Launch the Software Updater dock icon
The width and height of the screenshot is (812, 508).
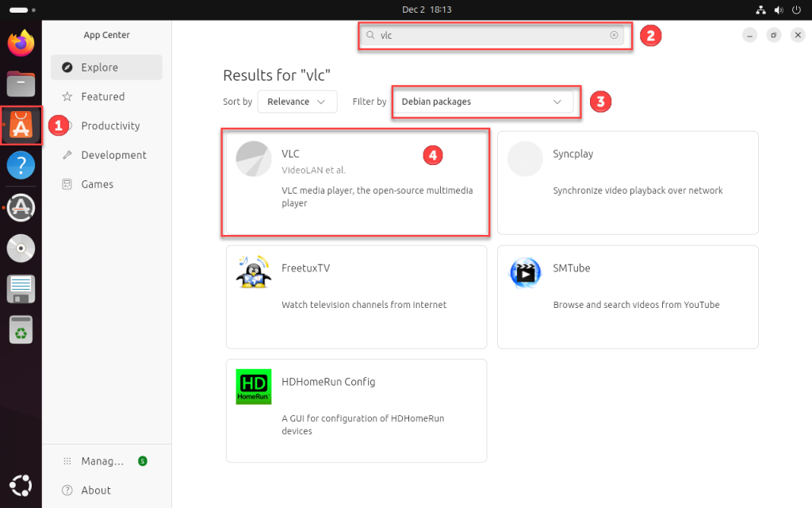21,207
